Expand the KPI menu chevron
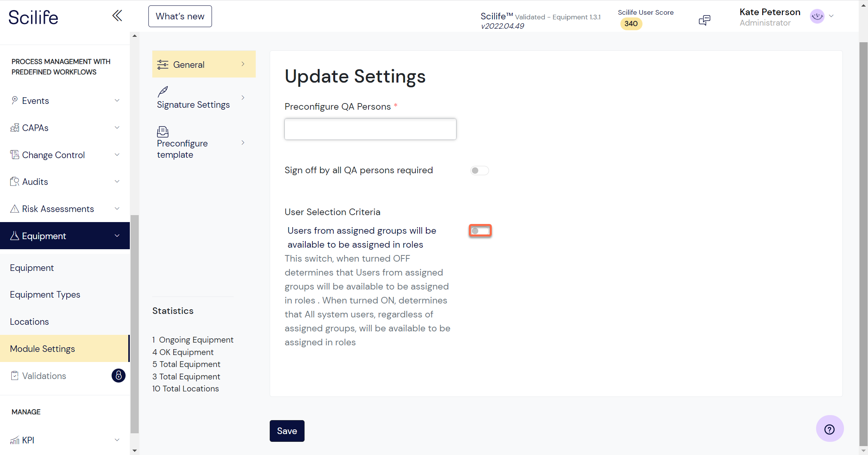 [117, 440]
